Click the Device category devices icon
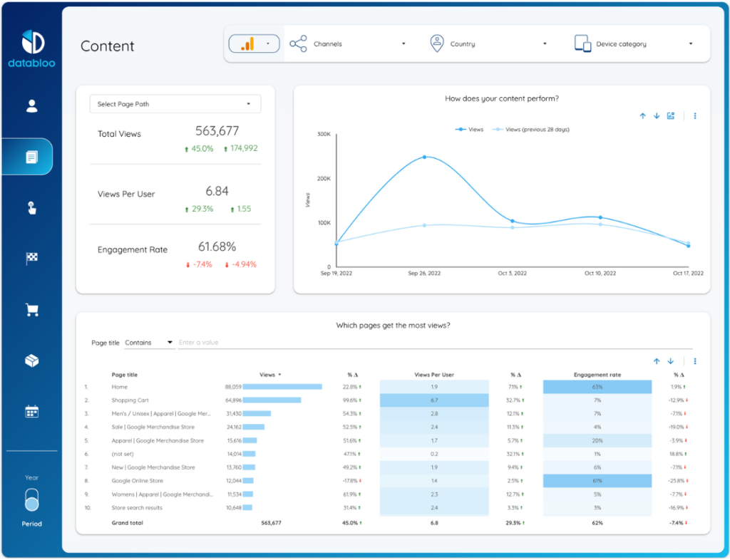The width and height of the screenshot is (730, 560). click(x=582, y=43)
